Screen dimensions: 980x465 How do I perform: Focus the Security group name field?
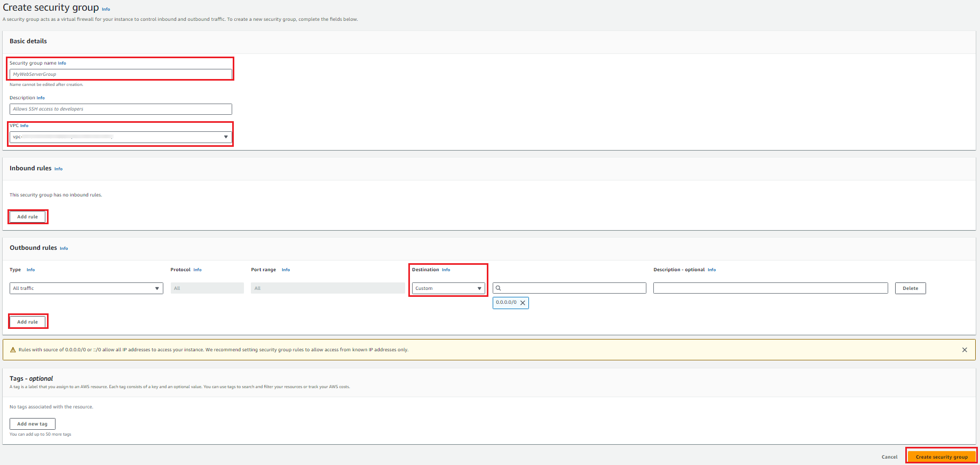pos(121,74)
